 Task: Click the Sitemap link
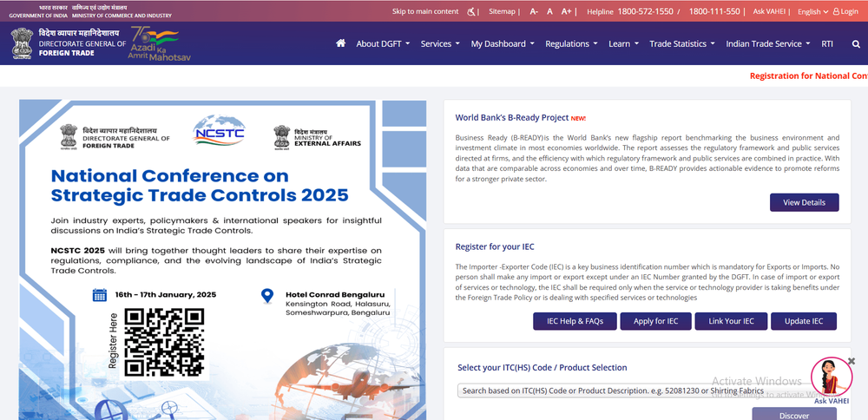[x=502, y=11]
